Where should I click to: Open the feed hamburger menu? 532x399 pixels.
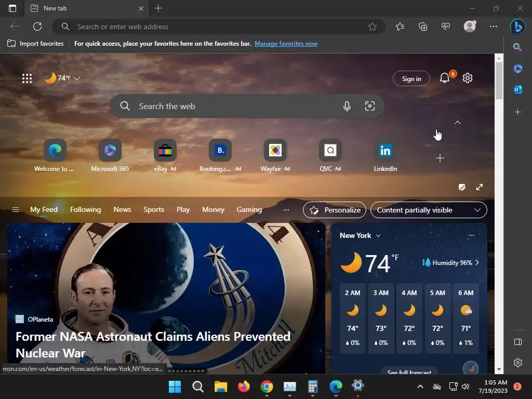click(x=15, y=210)
